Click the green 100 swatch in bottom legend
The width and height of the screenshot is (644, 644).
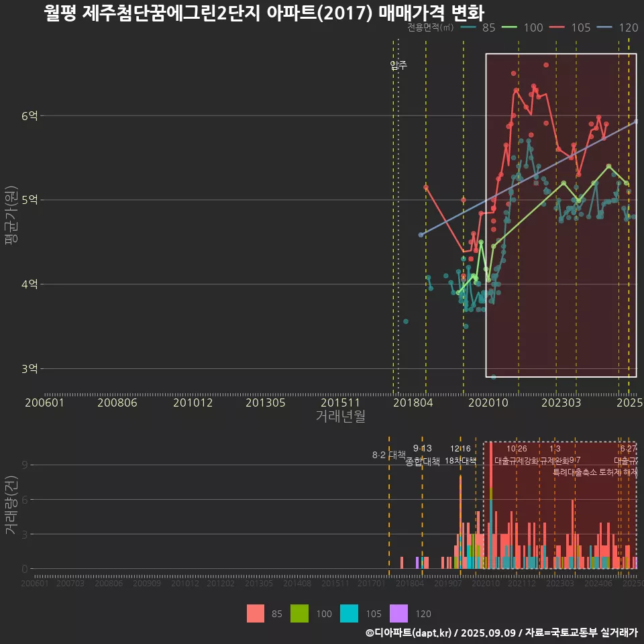(x=299, y=614)
